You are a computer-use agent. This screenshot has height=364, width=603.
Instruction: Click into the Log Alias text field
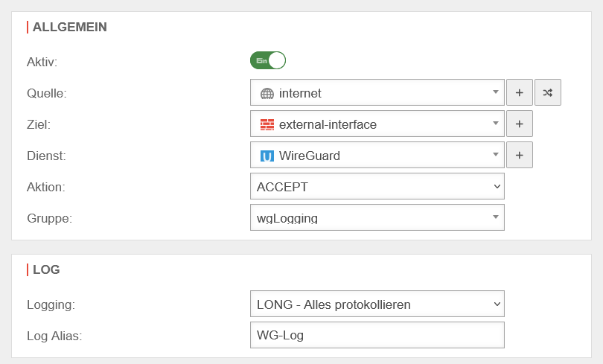click(x=377, y=336)
